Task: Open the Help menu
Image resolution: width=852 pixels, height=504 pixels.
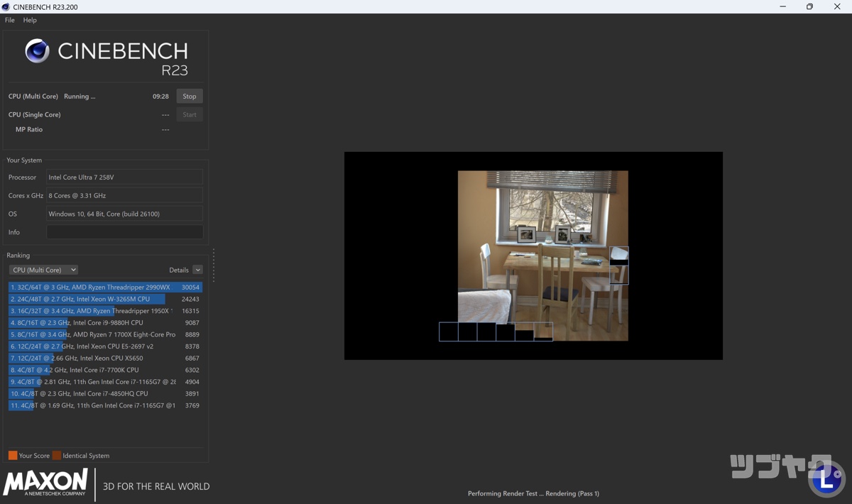Action: click(30, 20)
